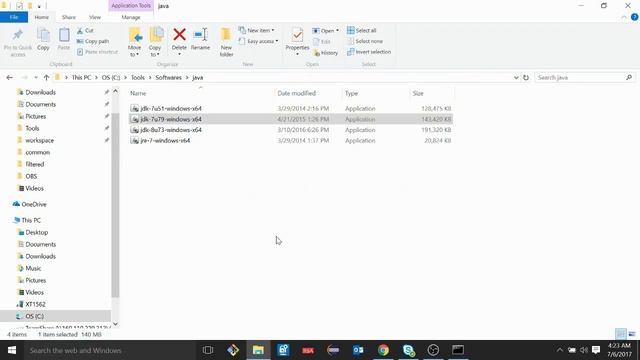Open the Easy access dropdown
Image resolution: width=640 pixels, height=360 pixels.
click(258, 41)
